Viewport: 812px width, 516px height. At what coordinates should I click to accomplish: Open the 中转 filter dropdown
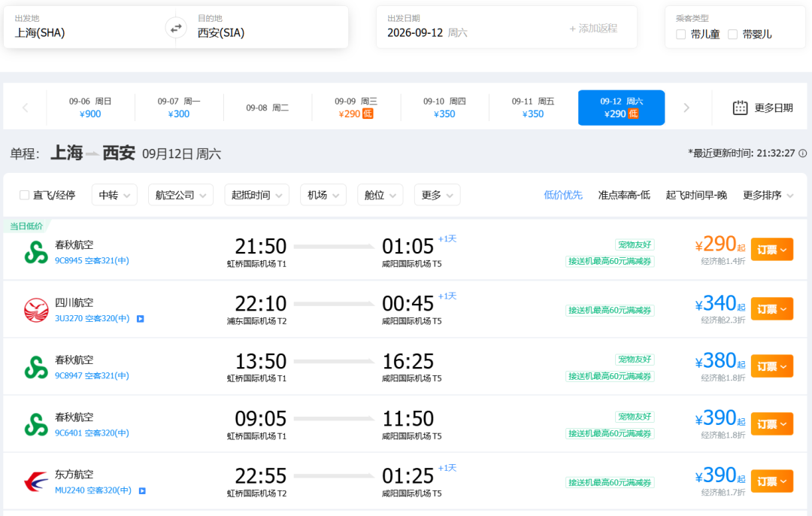tap(114, 196)
